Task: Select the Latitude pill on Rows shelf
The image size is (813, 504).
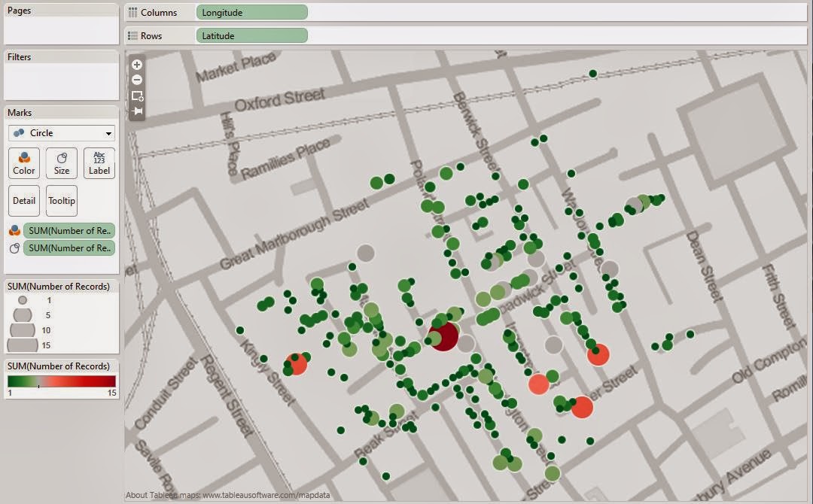Action: pos(252,36)
